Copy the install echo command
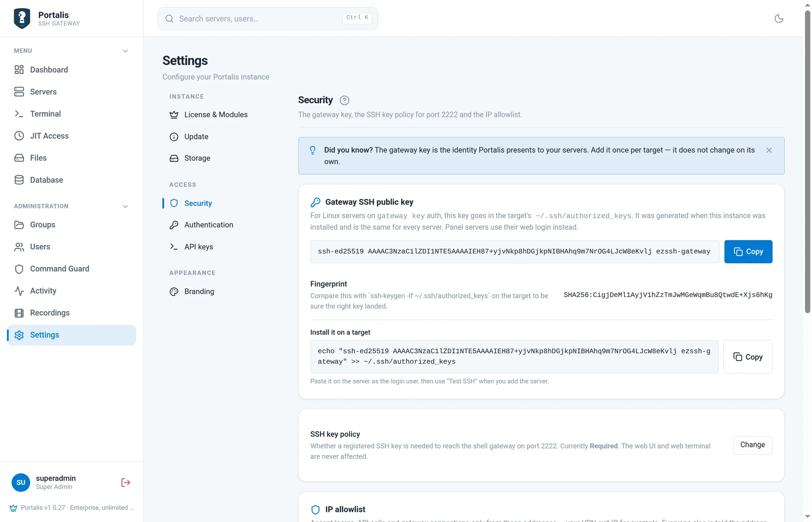Image resolution: width=812 pixels, height=522 pixels. (x=747, y=357)
